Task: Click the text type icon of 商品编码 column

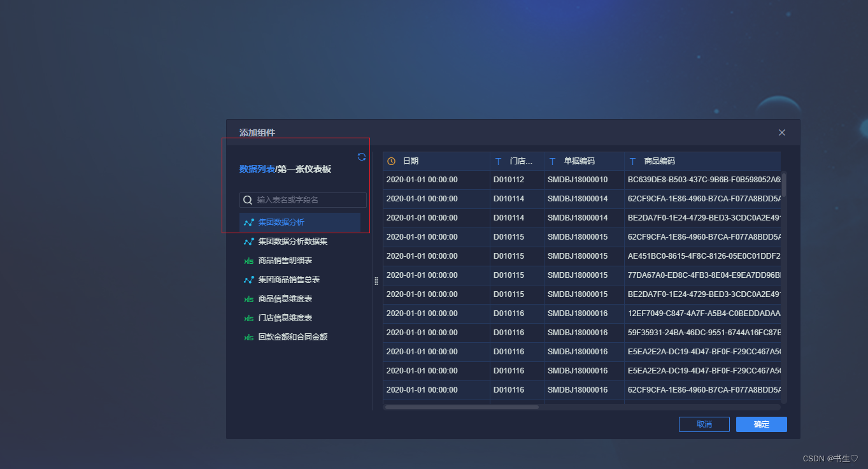Action: (x=632, y=161)
